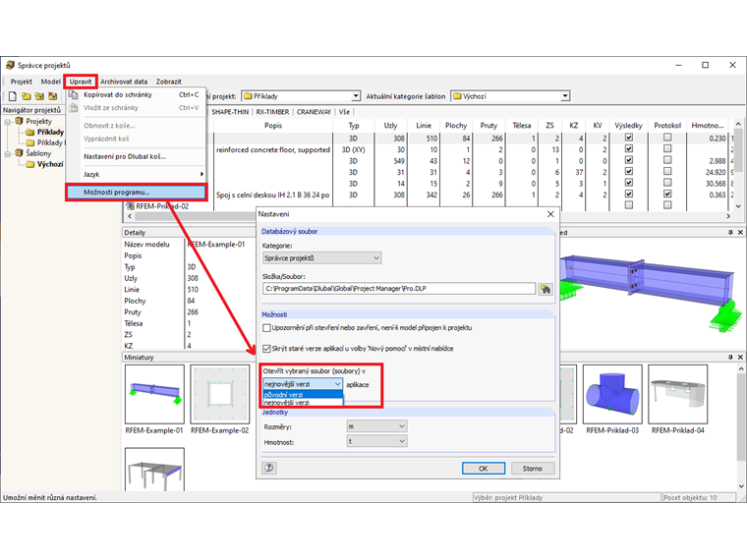Uncheck Protokol checkbox in row with mass 0.363
The height and width of the screenshot is (560, 747).
pos(667,194)
